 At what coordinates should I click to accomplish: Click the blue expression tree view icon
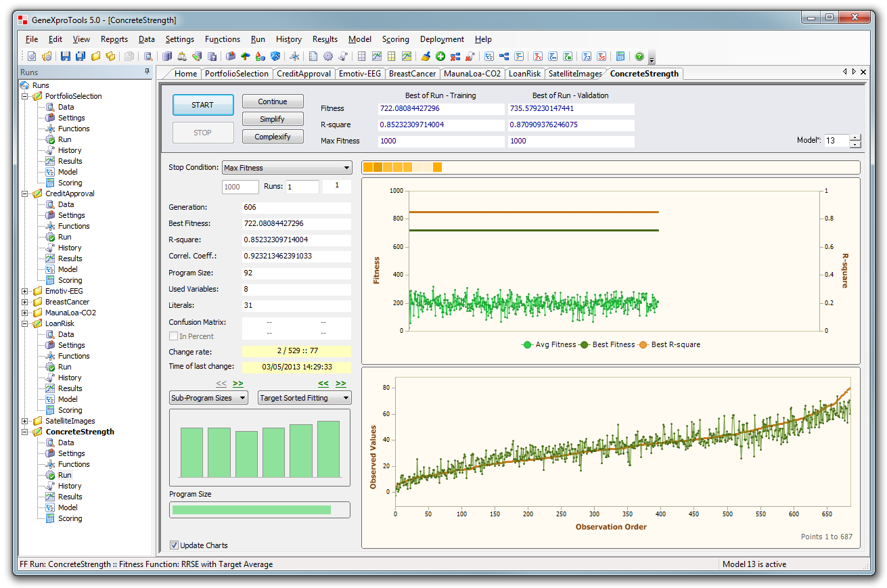pos(504,57)
